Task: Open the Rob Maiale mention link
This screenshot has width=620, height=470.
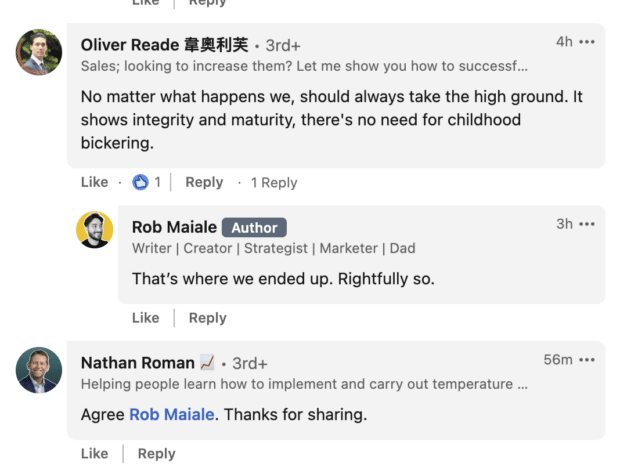Action: (171, 414)
